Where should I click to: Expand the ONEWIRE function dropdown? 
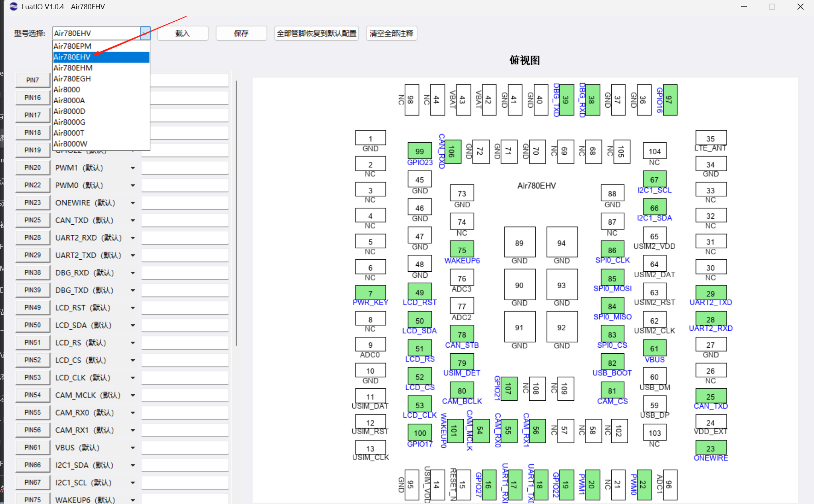pos(133,203)
